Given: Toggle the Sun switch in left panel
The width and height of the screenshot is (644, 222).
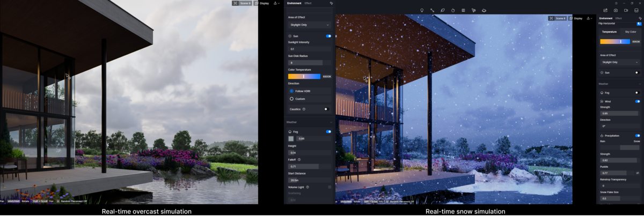Looking at the screenshot, I should tap(328, 36).
